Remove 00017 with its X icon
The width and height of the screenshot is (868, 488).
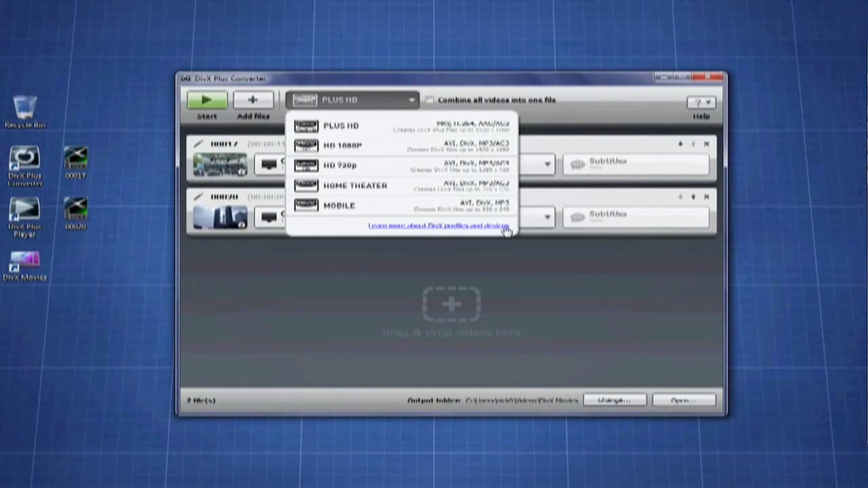[x=707, y=144]
